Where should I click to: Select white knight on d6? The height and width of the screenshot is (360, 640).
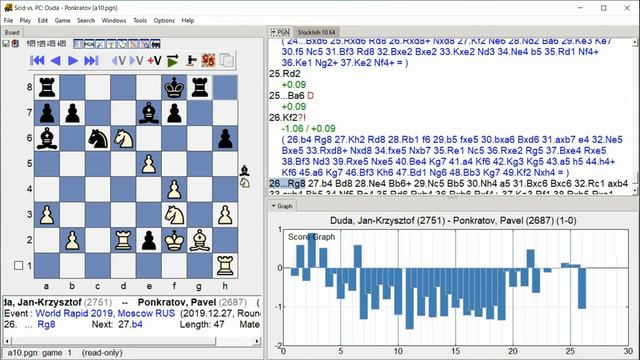click(x=123, y=139)
